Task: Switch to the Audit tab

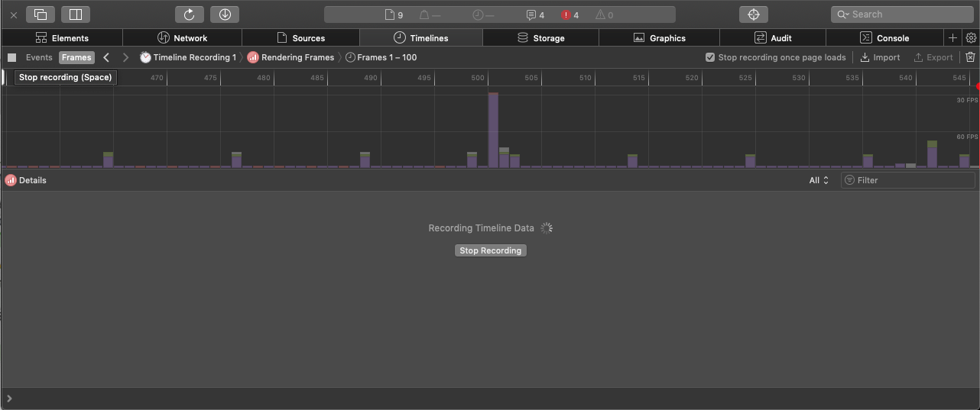Action: coord(772,37)
